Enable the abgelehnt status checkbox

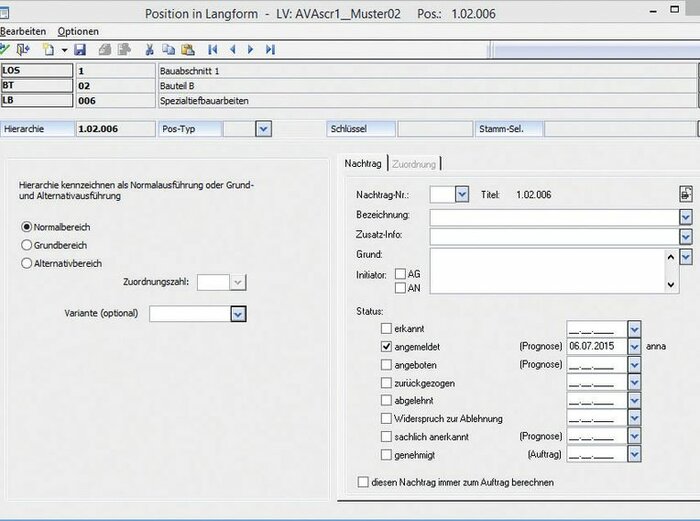tap(386, 400)
